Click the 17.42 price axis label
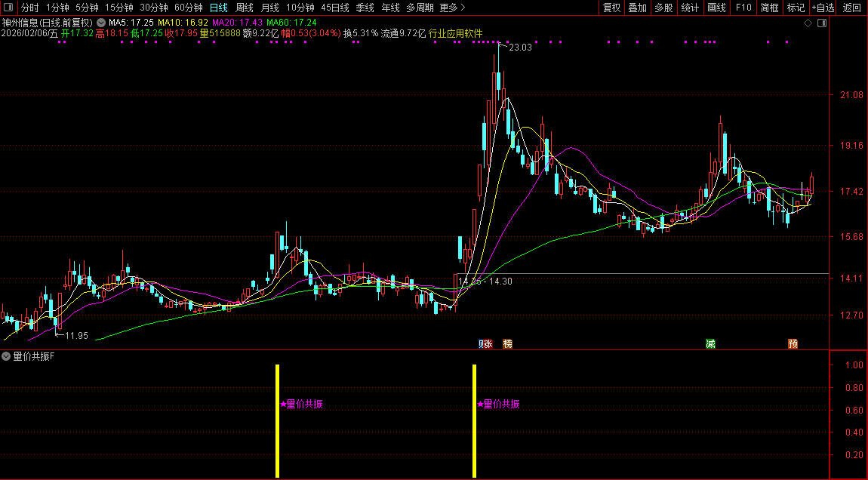This screenshot has height=480, width=868. (852, 192)
